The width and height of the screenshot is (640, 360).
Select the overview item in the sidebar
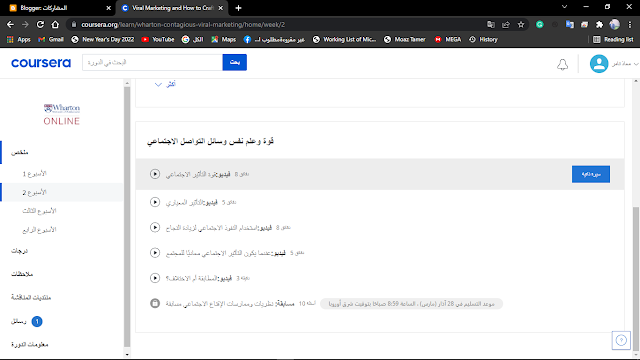(x=20, y=152)
